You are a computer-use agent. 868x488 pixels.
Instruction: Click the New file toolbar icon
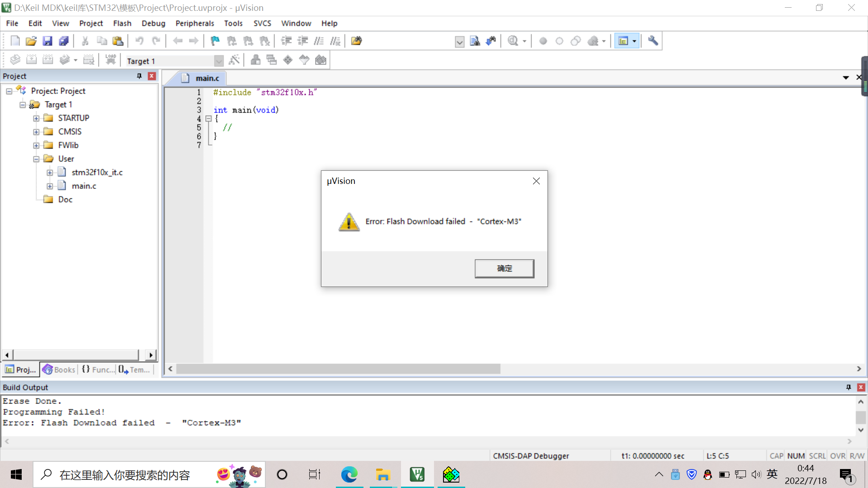coord(15,41)
